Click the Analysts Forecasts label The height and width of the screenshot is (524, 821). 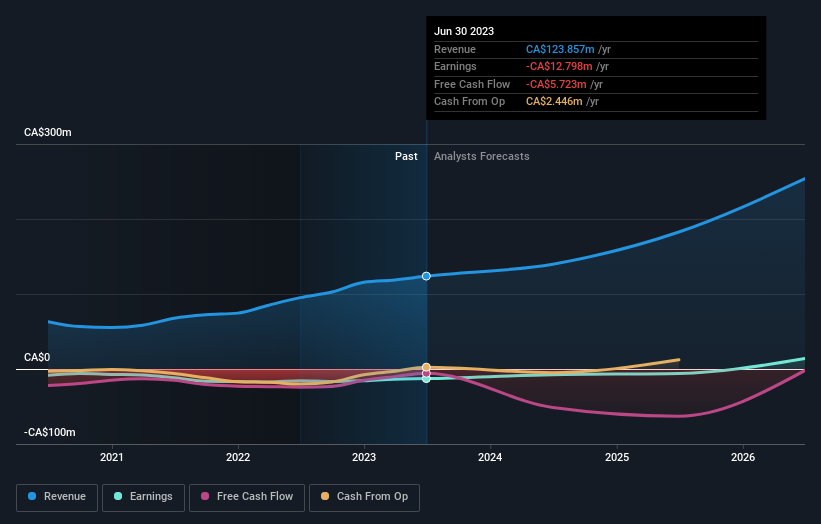click(482, 156)
